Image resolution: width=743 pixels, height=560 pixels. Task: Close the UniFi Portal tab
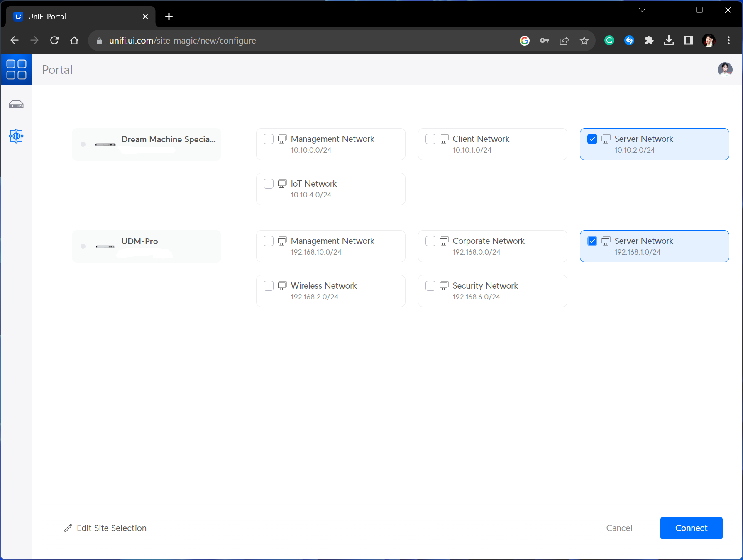point(145,17)
